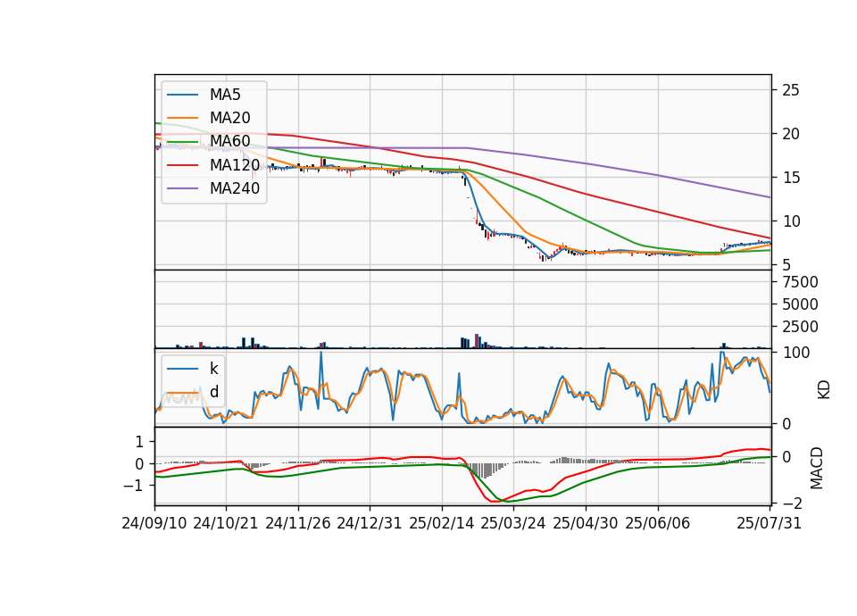Click the orange MA20 legend line swatch

[182, 118]
